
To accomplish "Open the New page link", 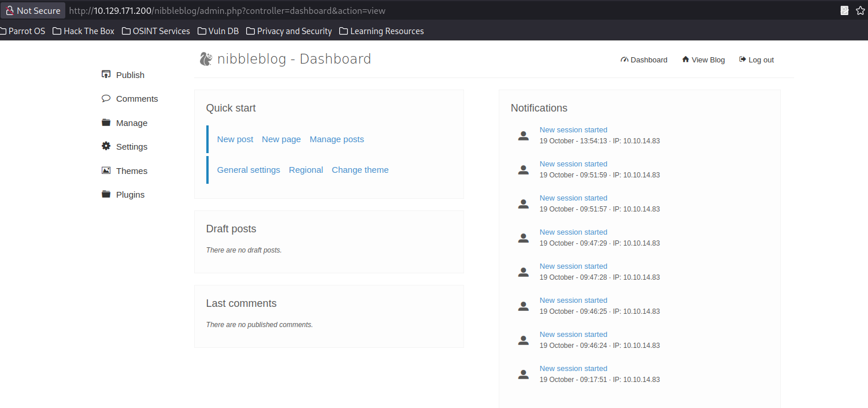I will (281, 139).
